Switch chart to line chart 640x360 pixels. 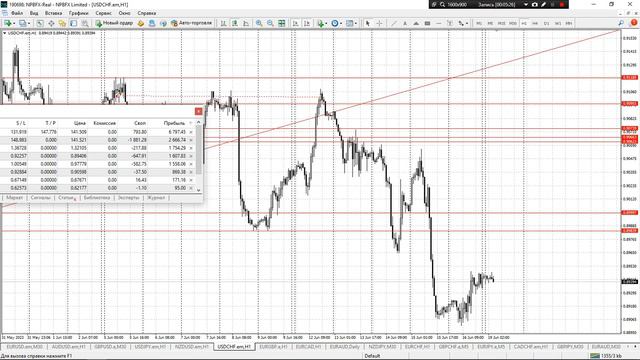click(246, 23)
